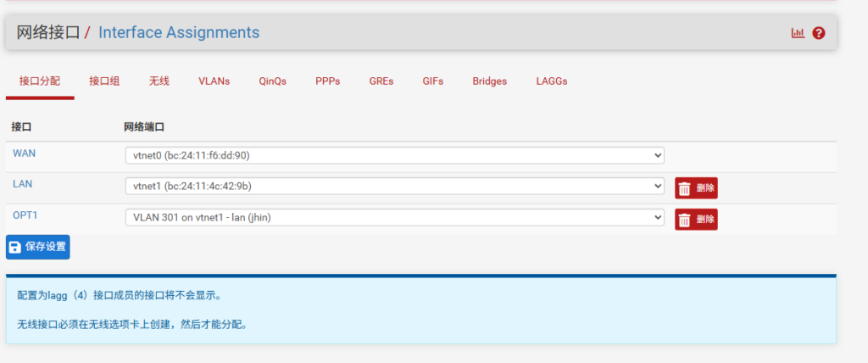The image size is (868, 363).
Task: Open the OPT1 interface link
Action: [x=25, y=215]
